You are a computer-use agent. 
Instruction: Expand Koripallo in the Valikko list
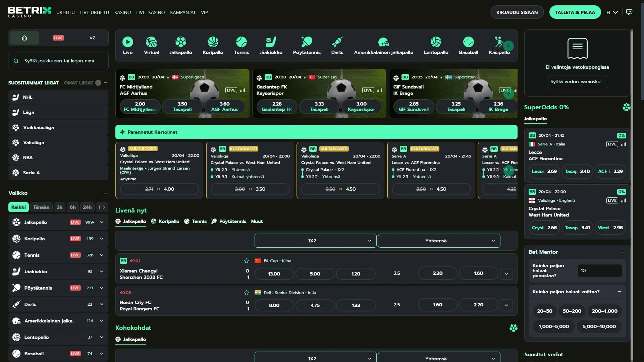102,239
